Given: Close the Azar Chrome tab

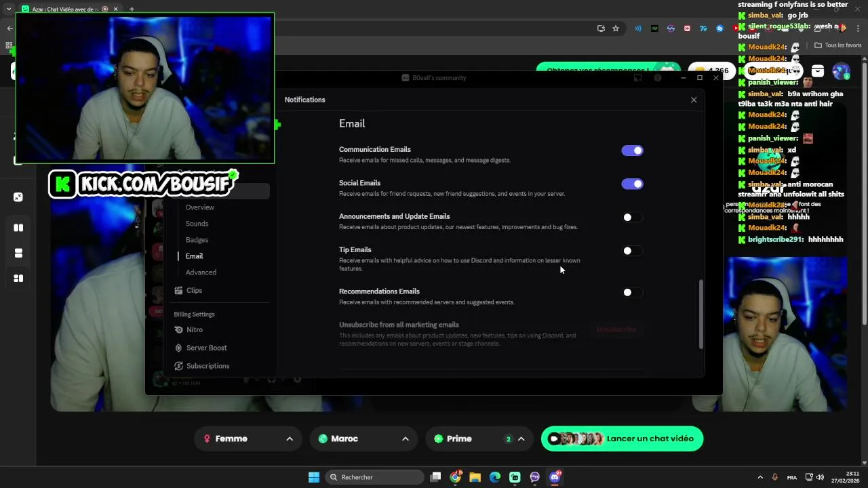Looking at the screenshot, I should point(116,9).
